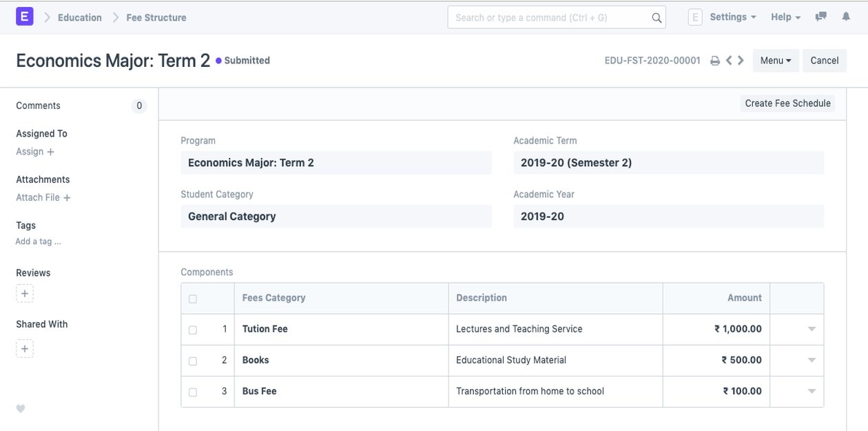Click the search or command input bar

[x=551, y=18]
